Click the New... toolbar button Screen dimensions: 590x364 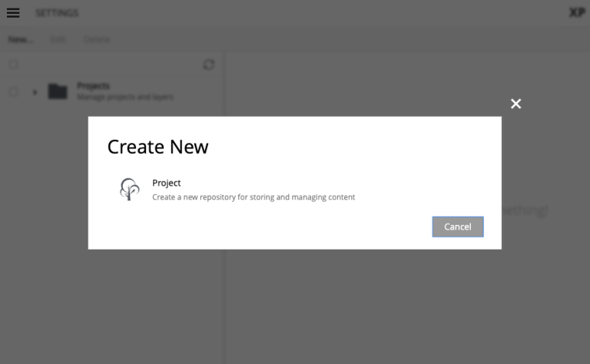[21, 39]
